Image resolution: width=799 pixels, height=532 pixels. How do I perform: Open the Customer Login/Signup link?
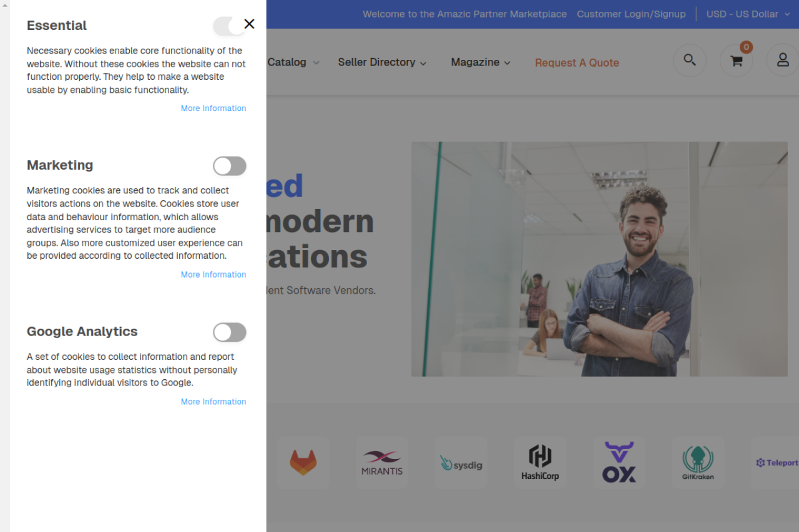(631, 14)
